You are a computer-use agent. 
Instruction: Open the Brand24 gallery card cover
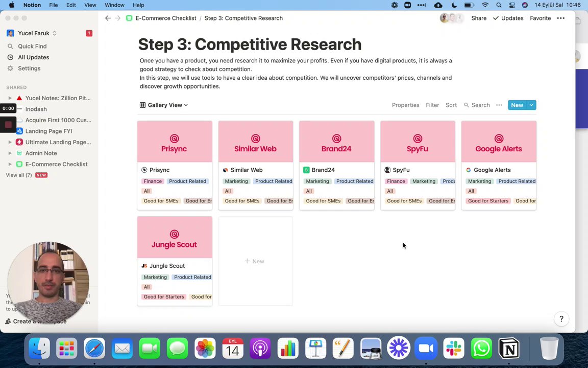pyautogui.click(x=337, y=142)
